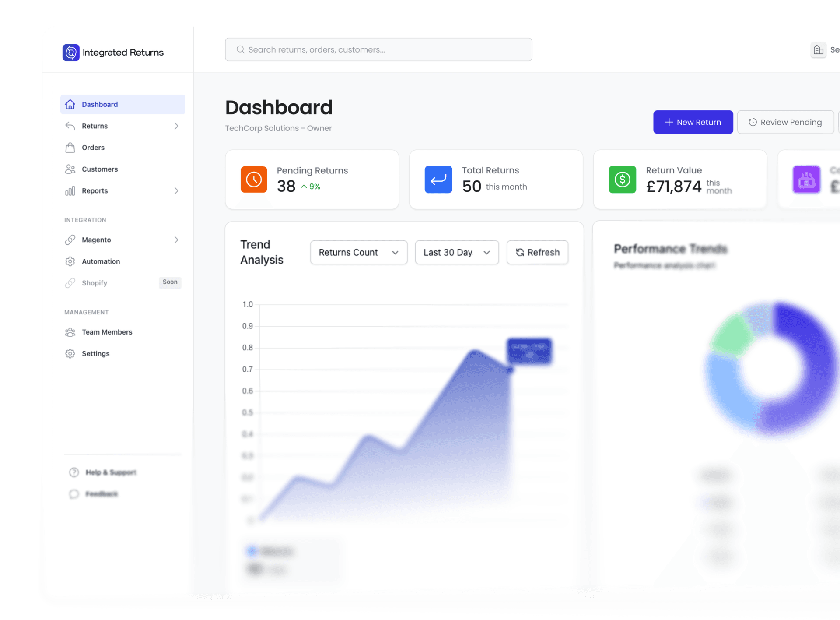840x620 pixels.
Task: Click the INTEGRATION section label
Action: click(85, 220)
